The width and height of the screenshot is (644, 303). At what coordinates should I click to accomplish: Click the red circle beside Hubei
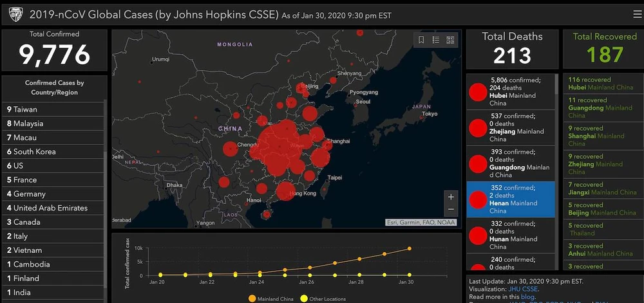point(477,93)
